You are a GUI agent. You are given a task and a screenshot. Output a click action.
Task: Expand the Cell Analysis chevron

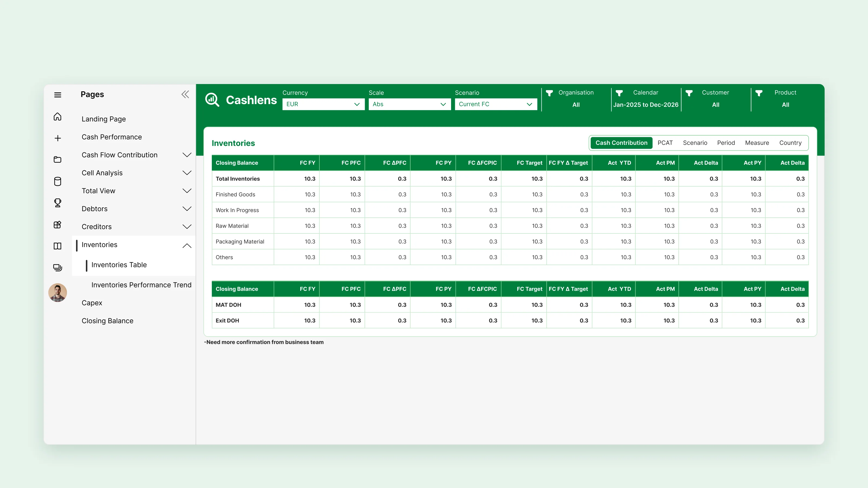pyautogui.click(x=187, y=173)
